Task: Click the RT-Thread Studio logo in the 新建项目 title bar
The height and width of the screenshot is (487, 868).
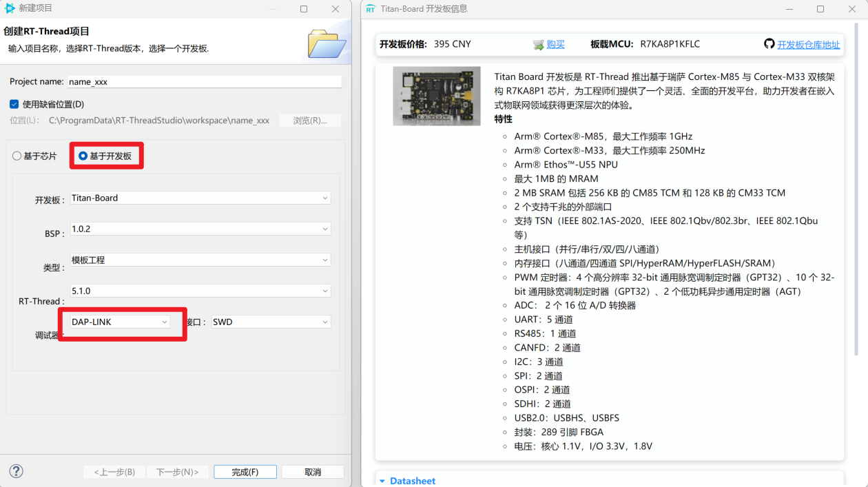Action: [10, 8]
